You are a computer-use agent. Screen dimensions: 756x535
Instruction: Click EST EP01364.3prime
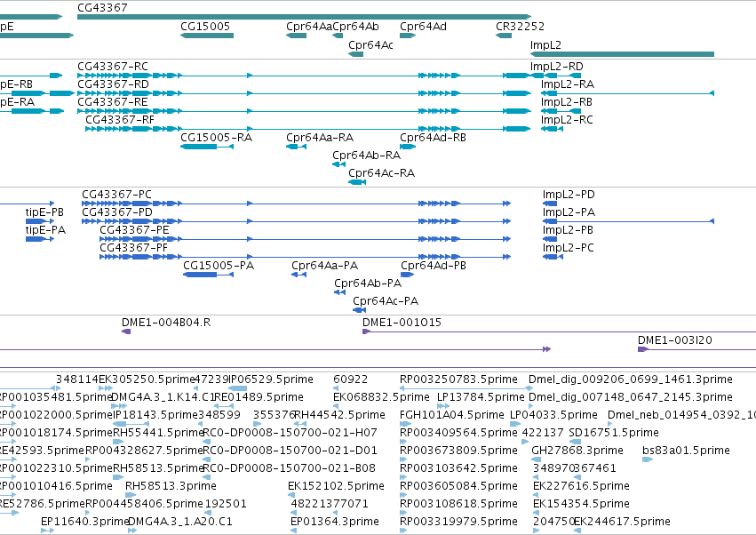tap(293, 531)
